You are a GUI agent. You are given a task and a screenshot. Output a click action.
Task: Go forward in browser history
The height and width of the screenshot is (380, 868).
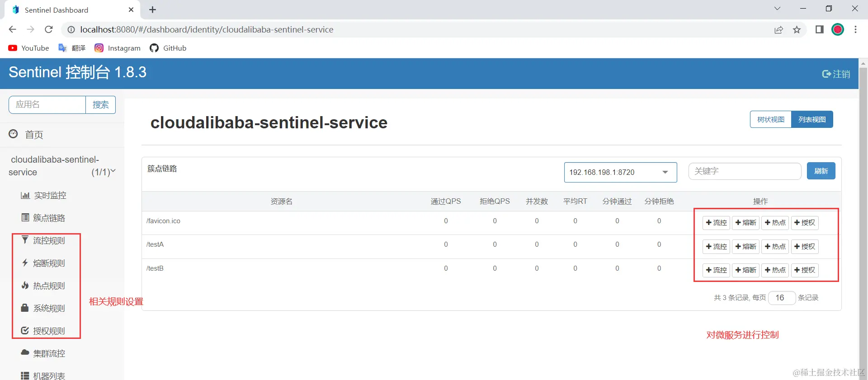pyautogui.click(x=31, y=29)
